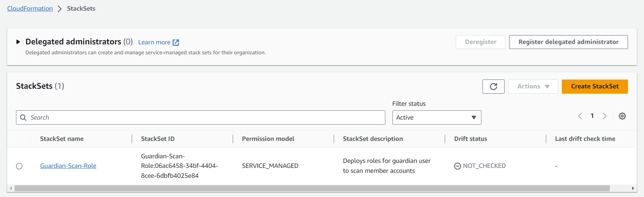Open the Actions dropdown menu
Screen dimensions: 644x197
[533, 87]
